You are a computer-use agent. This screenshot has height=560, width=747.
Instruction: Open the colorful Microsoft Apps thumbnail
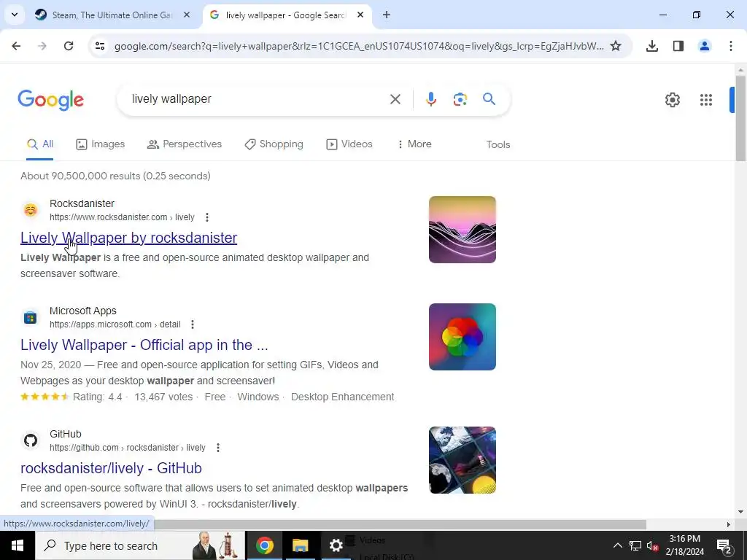462,337
